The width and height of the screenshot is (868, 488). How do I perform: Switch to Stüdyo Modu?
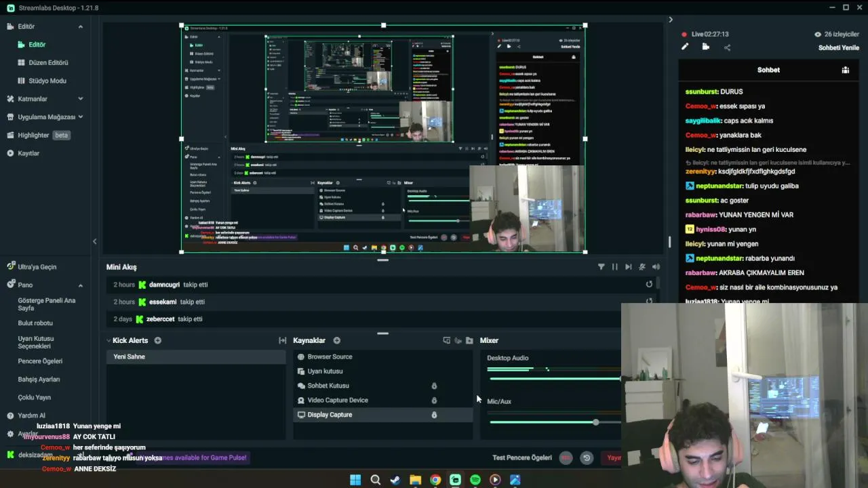(47, 81)
